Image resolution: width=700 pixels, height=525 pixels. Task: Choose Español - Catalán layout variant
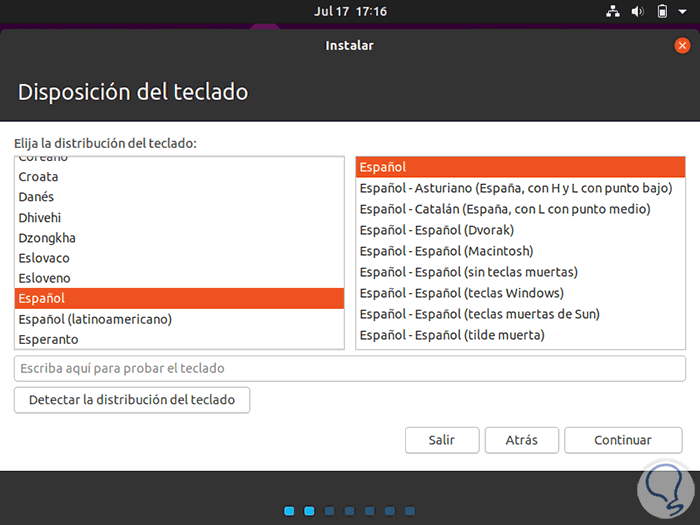[520, 209]
